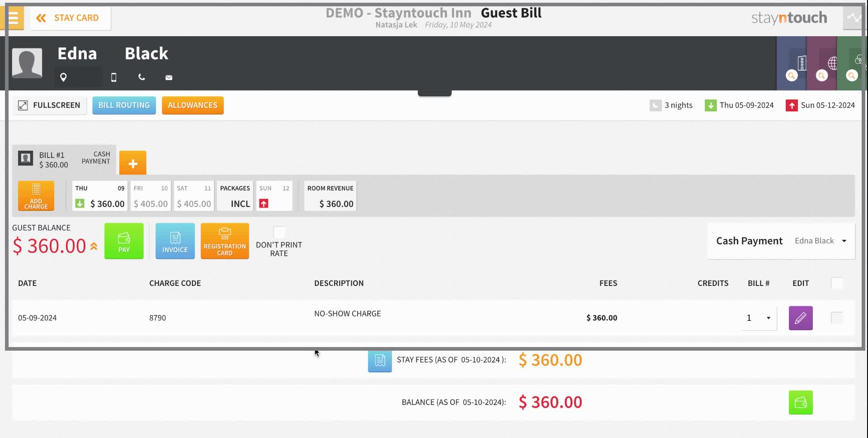This screenshot has width=868, height=438.
Task: Open the travel agent globe icon
Action: point(832,63)
